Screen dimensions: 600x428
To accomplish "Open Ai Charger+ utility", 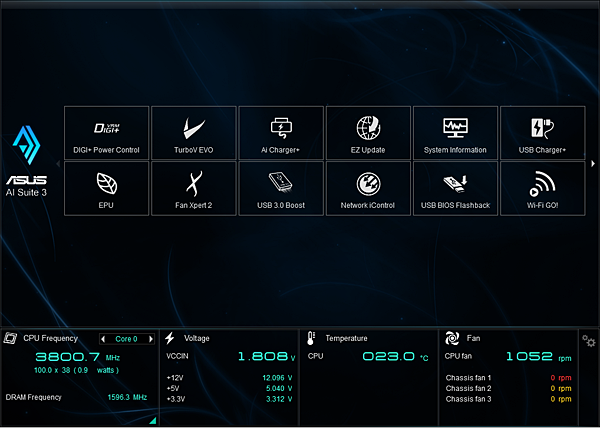I will click(281, 133).
